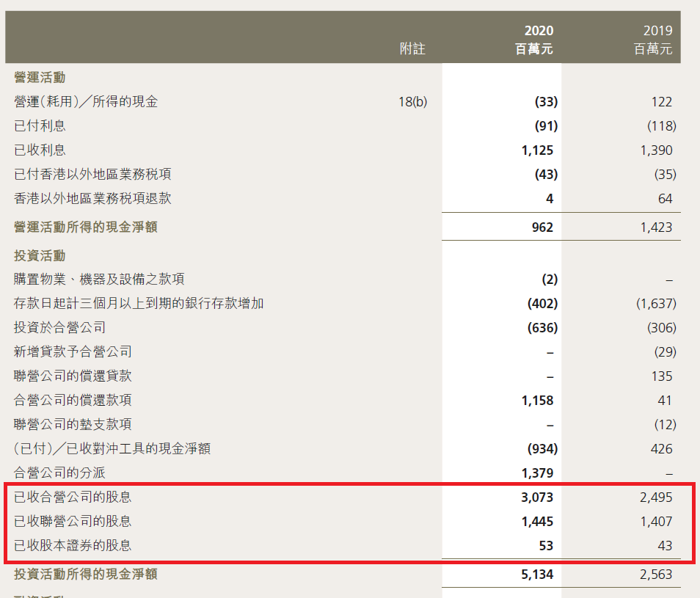The height and width of the screenshot is (598, 700).
Task: Select the 投資活動 section heading
Action: 40,256
